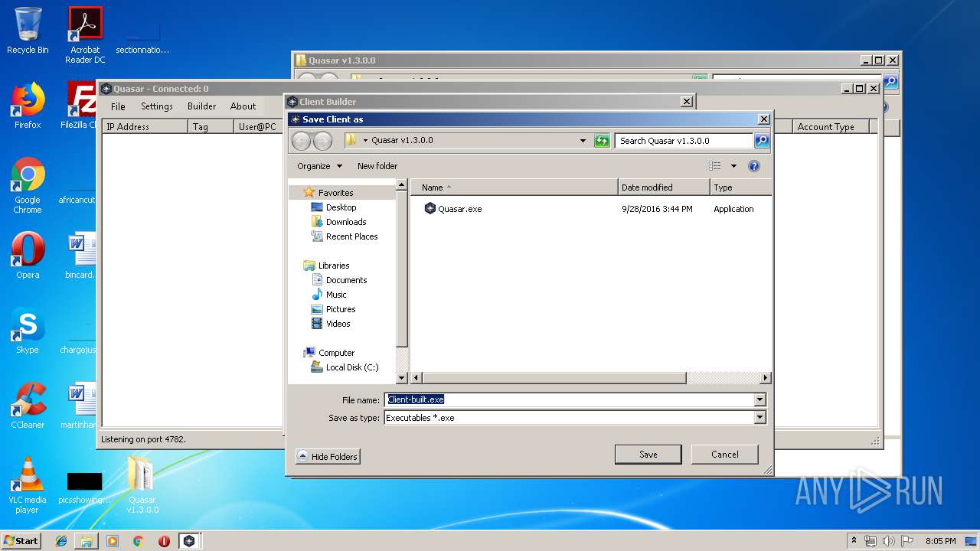Viewport: 980px width, 551px height.
Task: Click Quasar app icon in taskbar
Action: point(189,541)
